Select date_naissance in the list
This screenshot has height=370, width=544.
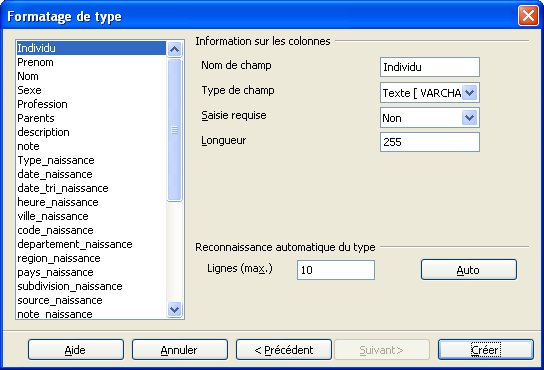(x=91, y=174)
